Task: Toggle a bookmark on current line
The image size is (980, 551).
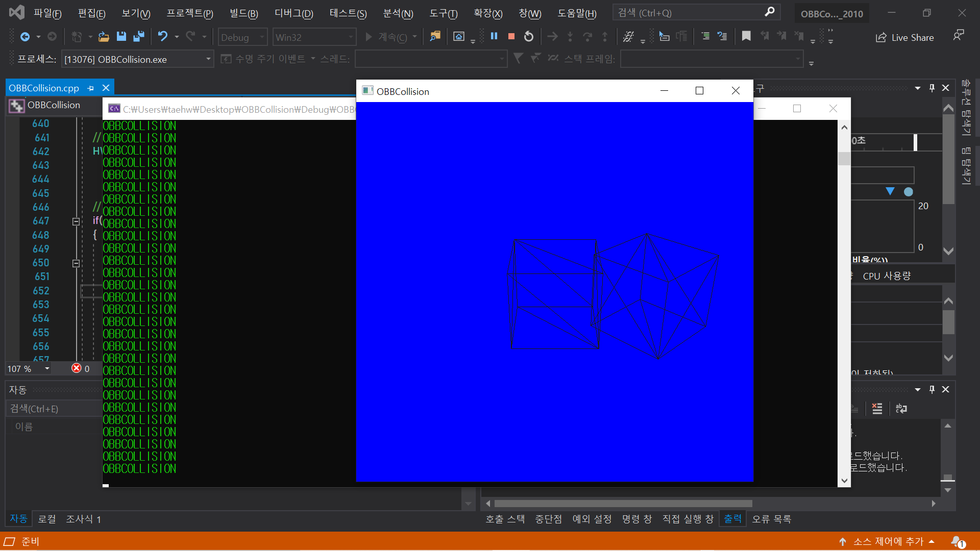Action: tap(746, 36)
